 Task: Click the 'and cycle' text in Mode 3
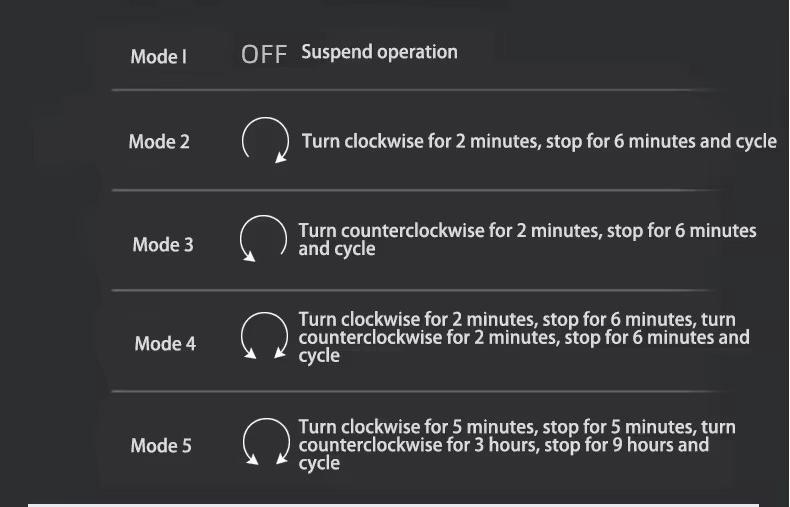(x=337, y=249)
